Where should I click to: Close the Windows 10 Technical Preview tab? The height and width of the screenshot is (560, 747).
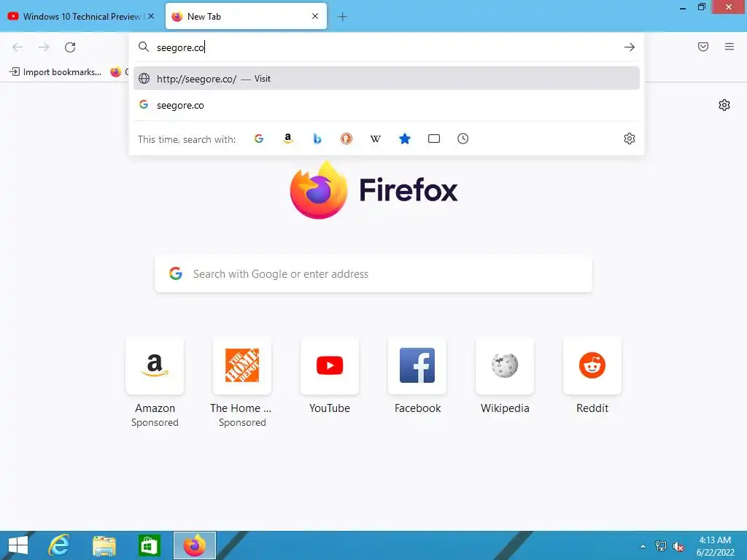click(151, 16)
